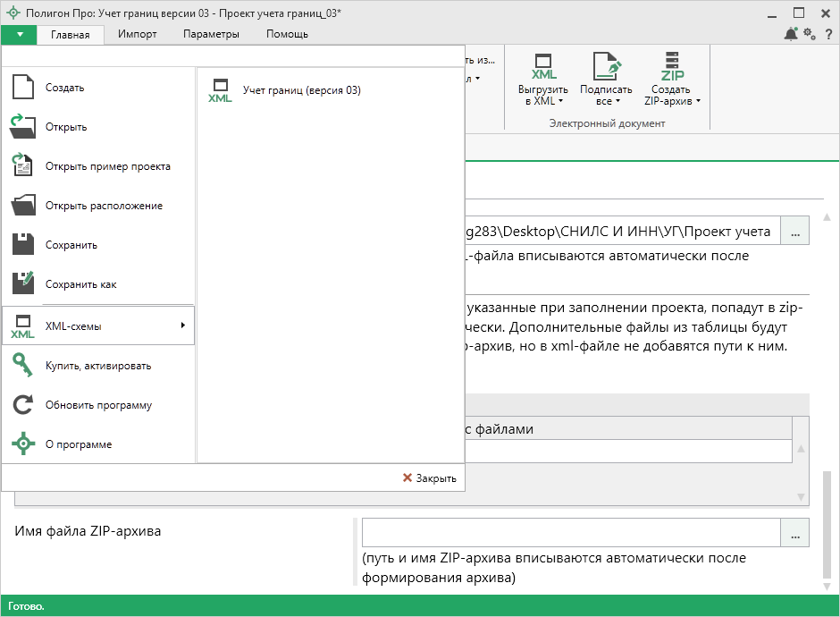Expand the XML-схемы submenu
The image size is (840, 617).
click(98, 326)
